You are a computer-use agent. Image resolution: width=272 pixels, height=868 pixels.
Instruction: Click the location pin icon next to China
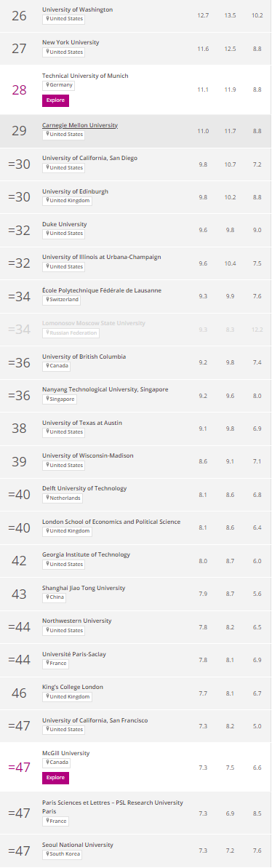[47, 597]
